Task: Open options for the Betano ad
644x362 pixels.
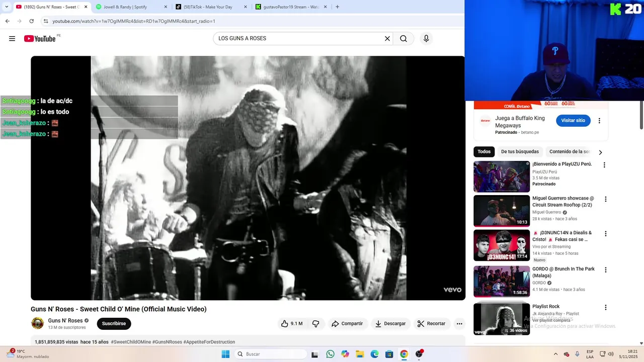Action: (599, 121)
